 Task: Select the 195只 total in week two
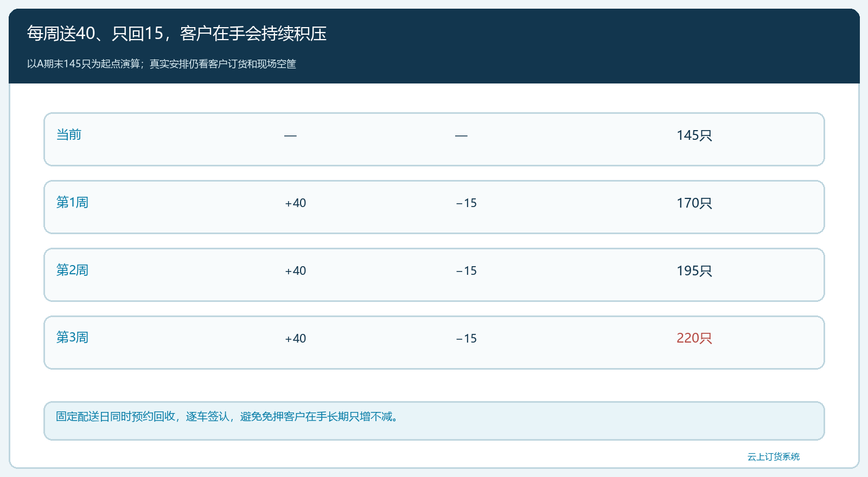point(694,271)
